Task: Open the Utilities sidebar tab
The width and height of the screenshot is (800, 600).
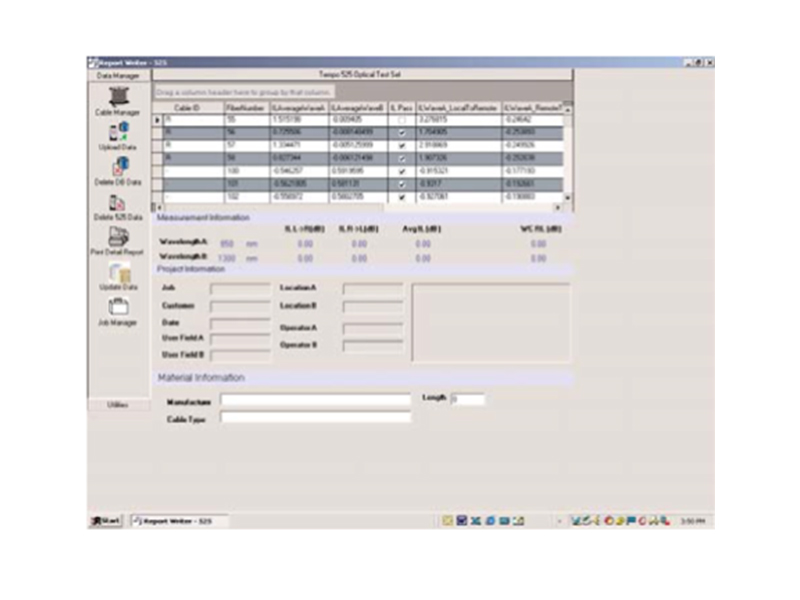Action: coord(118,405)
